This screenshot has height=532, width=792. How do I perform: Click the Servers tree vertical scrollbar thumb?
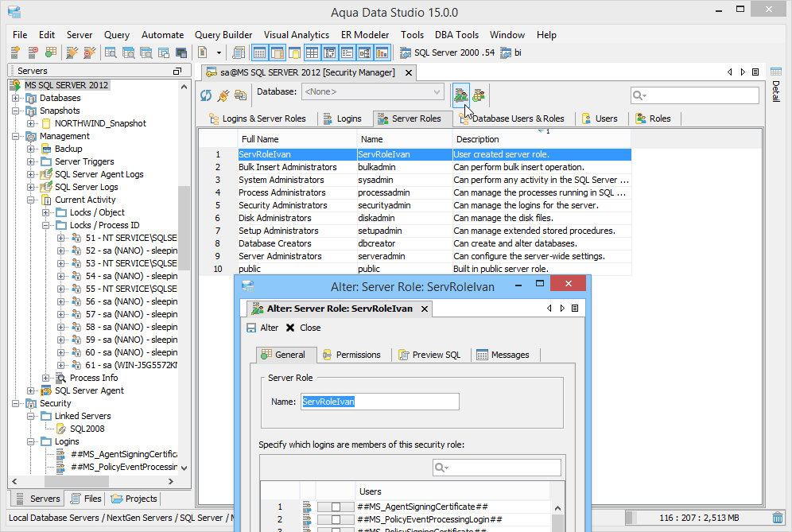point(184,227)
